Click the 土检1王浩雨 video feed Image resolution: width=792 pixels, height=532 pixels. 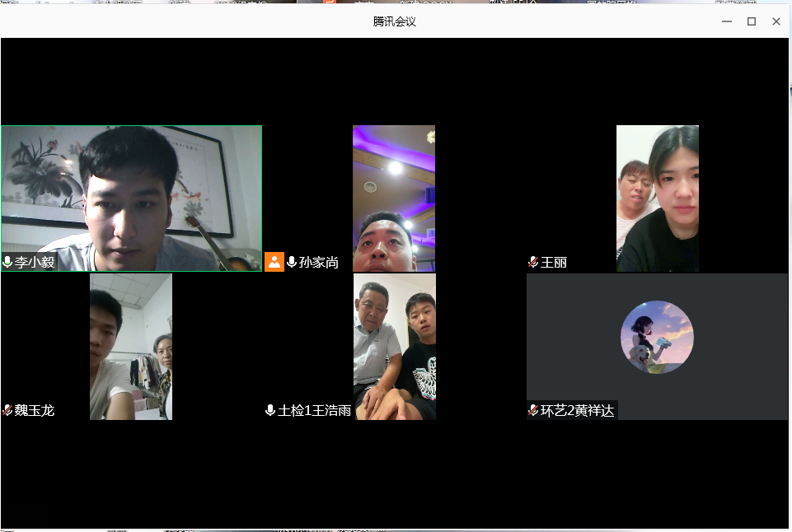click(395, 346)
